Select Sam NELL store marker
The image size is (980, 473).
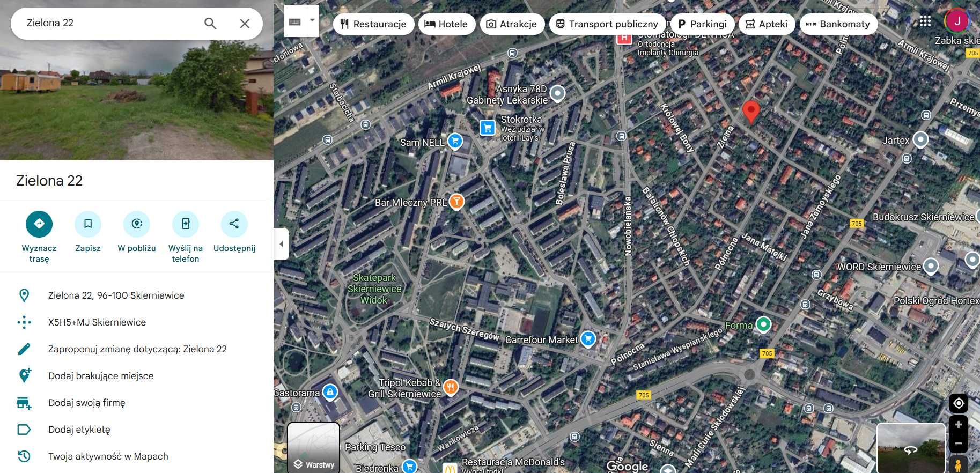click(x=455, y=141)
